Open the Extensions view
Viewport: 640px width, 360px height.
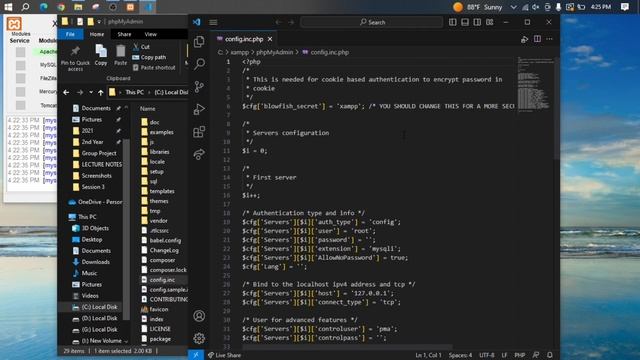[x=199, y=131]
